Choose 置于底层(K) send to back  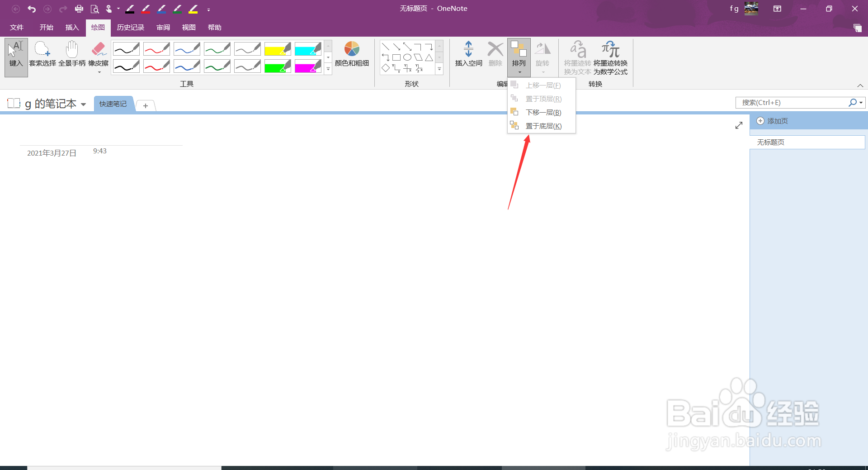point(542,126)
